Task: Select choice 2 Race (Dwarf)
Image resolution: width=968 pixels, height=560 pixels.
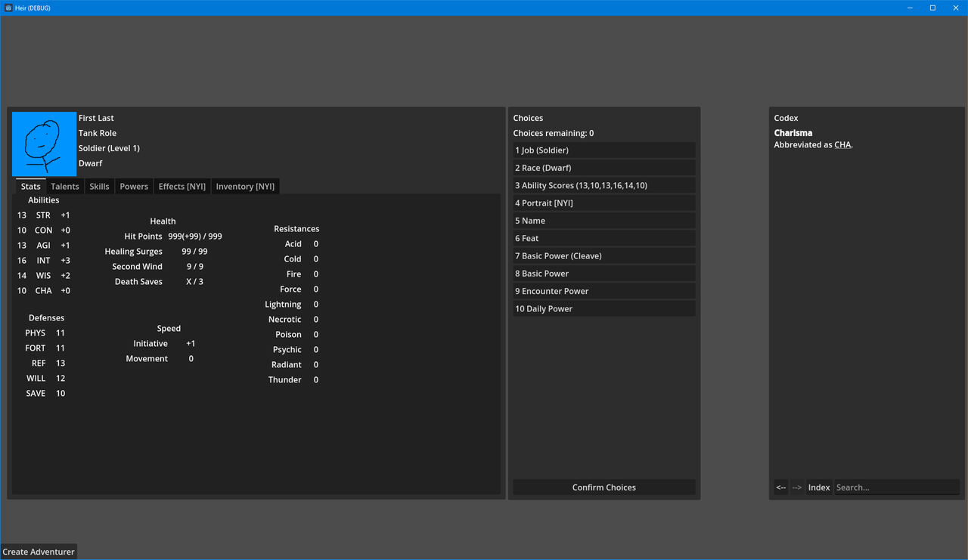Action: [604, 168]
